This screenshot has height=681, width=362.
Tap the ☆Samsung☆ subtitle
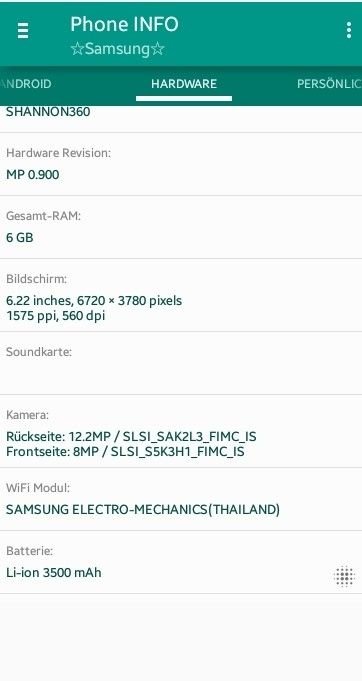pyautogui.click(x=117, y=49)
